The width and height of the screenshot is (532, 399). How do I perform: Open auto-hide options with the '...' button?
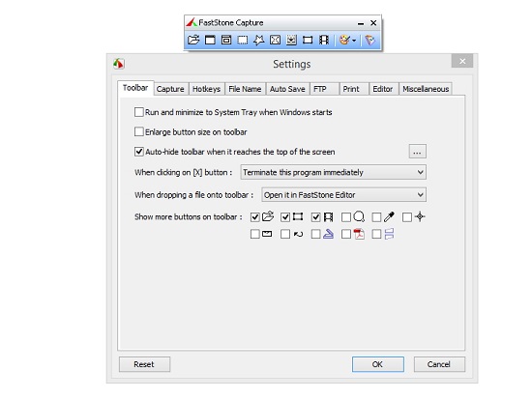coord(417,152)
